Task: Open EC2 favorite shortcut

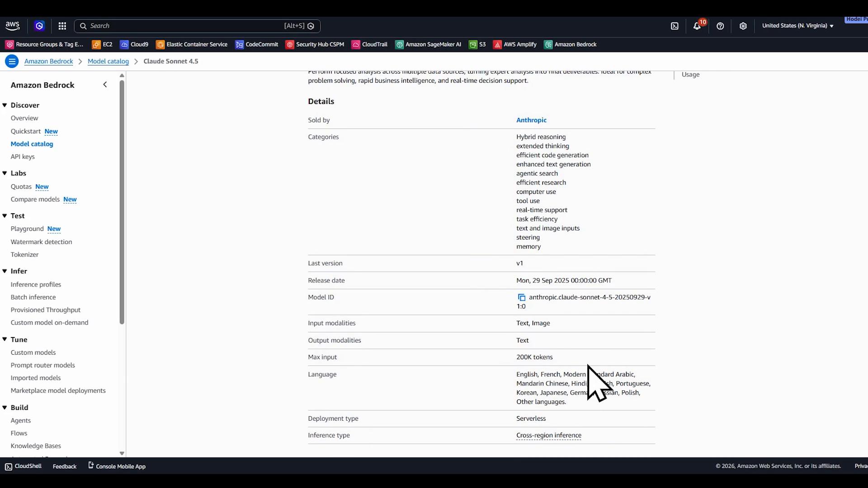Action: 102,44
